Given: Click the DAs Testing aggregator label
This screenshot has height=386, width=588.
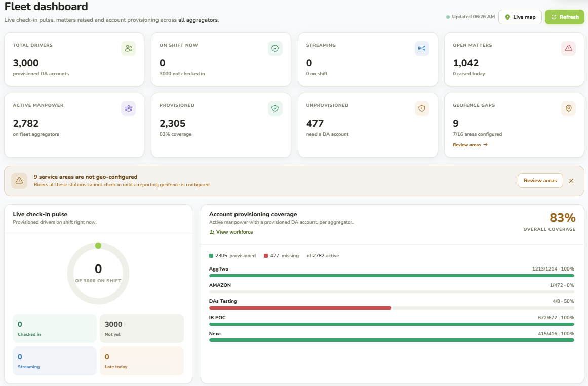Looking at the screenshot, I should [x=223, y=301].
